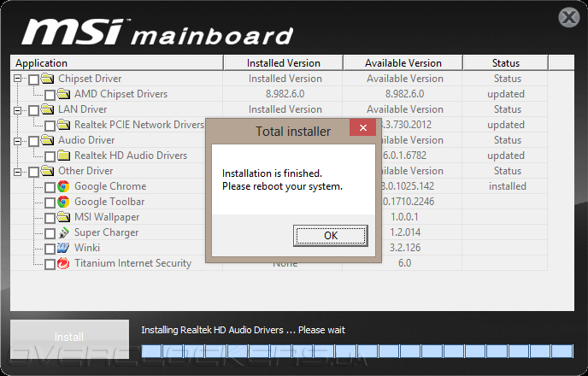Tick the Super Charger checkbox
The height and width of the screenshot is (376, 588).
click(x=50, y=233)
